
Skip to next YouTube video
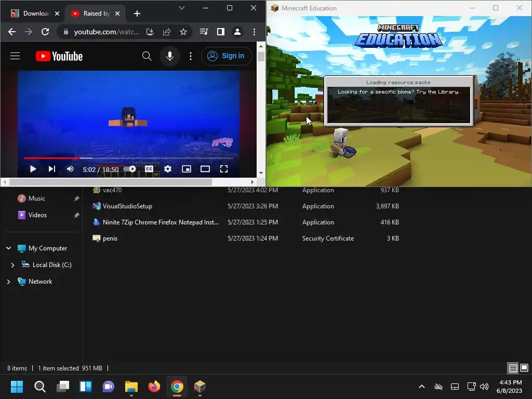tap(52, 169)
